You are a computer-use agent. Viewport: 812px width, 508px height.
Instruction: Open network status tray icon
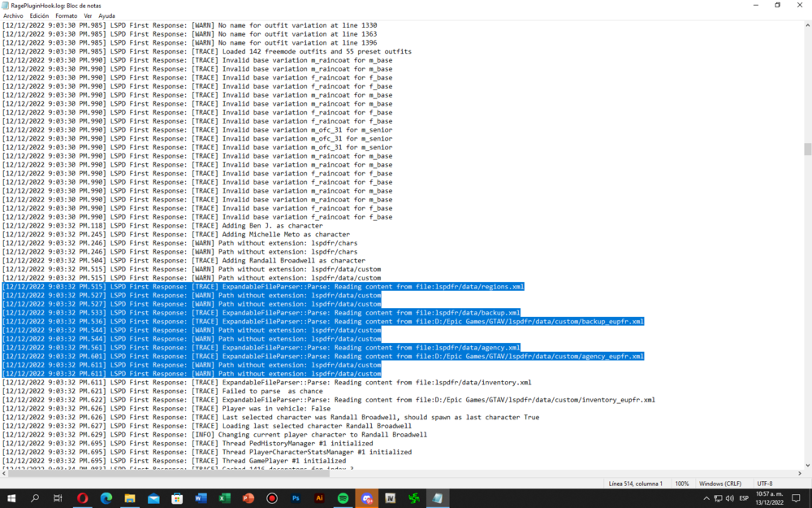pos(718,499)
